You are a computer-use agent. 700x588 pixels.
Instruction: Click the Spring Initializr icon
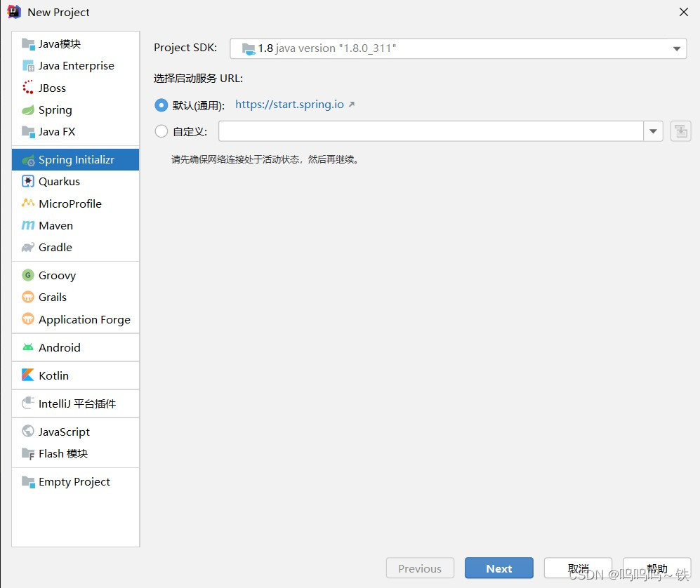tap(28, 160)
